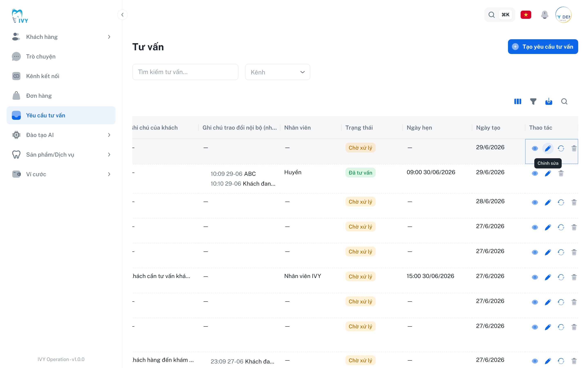
Task: Open the global search with ⌘K
Action: (x=500, y=15)
